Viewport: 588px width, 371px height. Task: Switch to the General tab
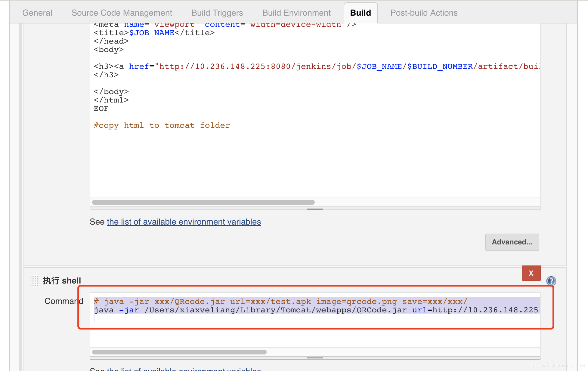(37, 13)
